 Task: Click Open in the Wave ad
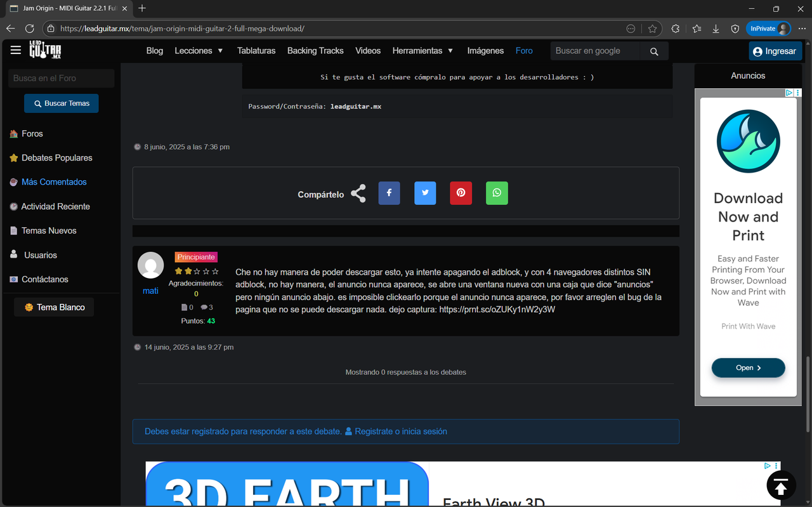(749, 368)
